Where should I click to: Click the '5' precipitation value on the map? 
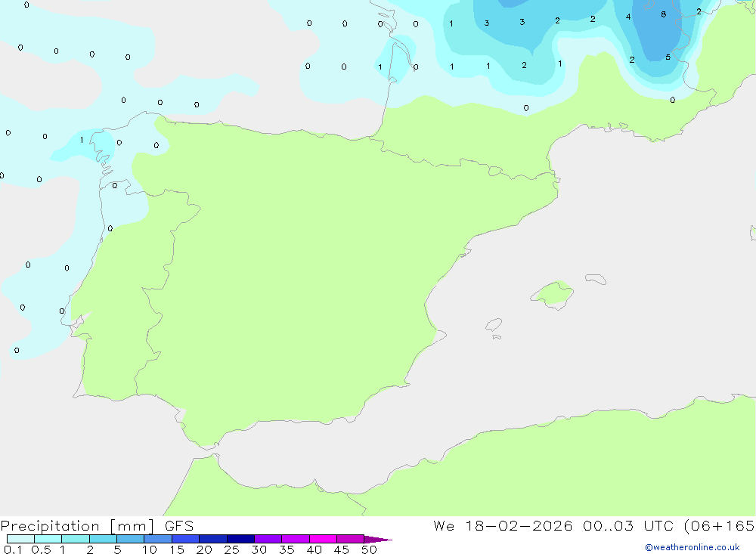[x=668, y=57]
